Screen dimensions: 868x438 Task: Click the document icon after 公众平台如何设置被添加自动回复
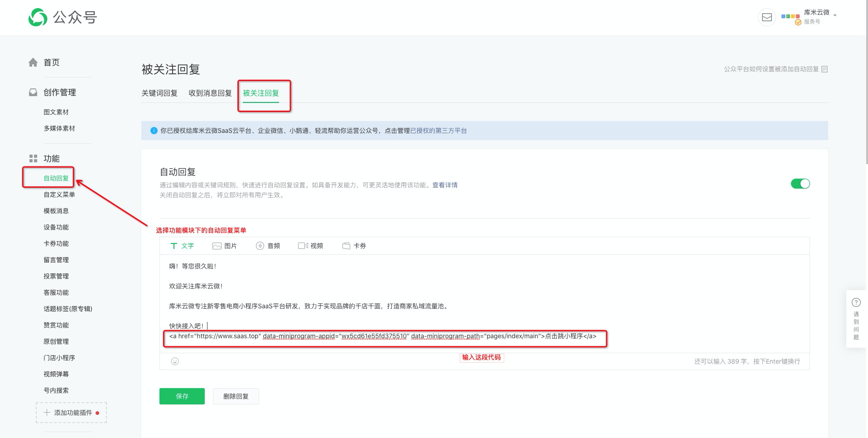825,69
